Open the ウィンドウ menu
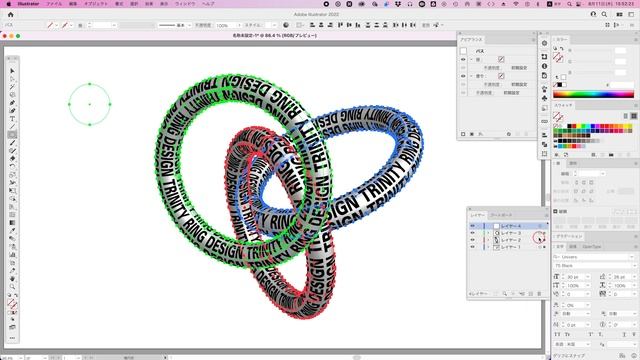Screen dimensions: 640x360 coord(185,4)
